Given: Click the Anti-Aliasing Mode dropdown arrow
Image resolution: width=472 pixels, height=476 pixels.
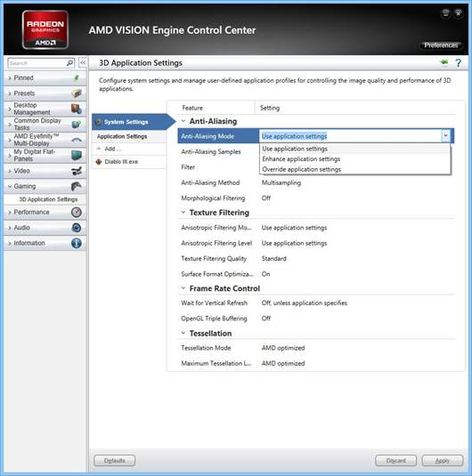Looking at the screenshot, I should tap(445, 136).
